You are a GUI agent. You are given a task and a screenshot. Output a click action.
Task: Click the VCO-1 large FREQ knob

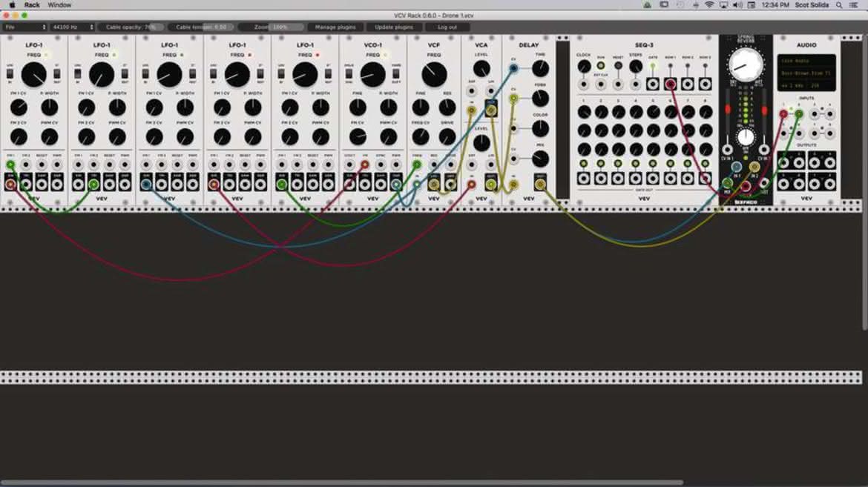point(372,74)
